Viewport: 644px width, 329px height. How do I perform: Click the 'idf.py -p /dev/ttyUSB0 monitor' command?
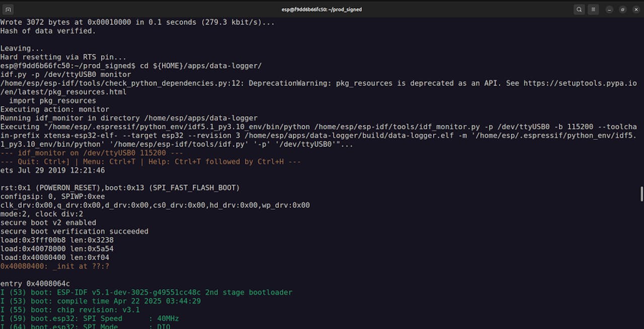(65, 74)
